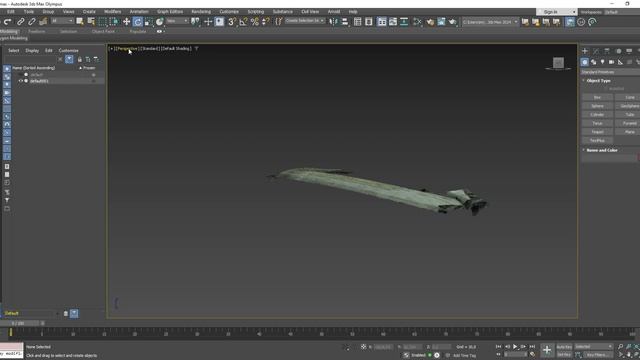
Task: Click the time slider handle
Action: pyautogui.click(x=18, y=323)
